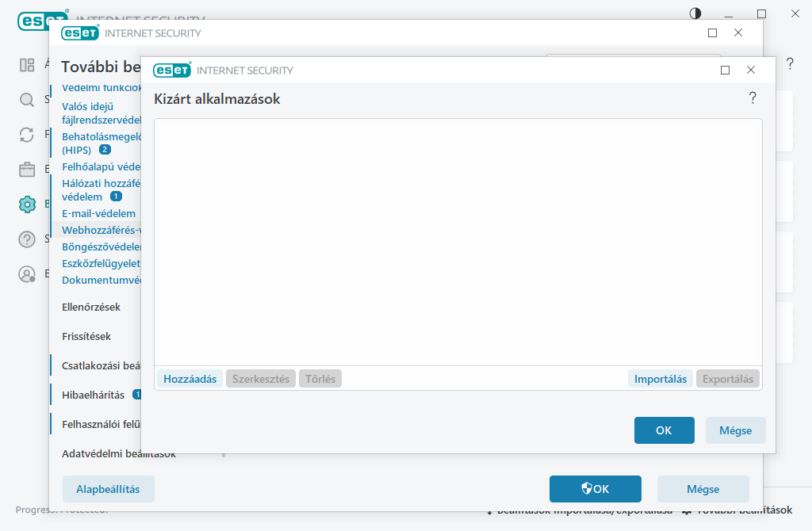Click the Törlés button
Image resolution: width=812 pixels, height=531 pixels.
coord(320,379)
